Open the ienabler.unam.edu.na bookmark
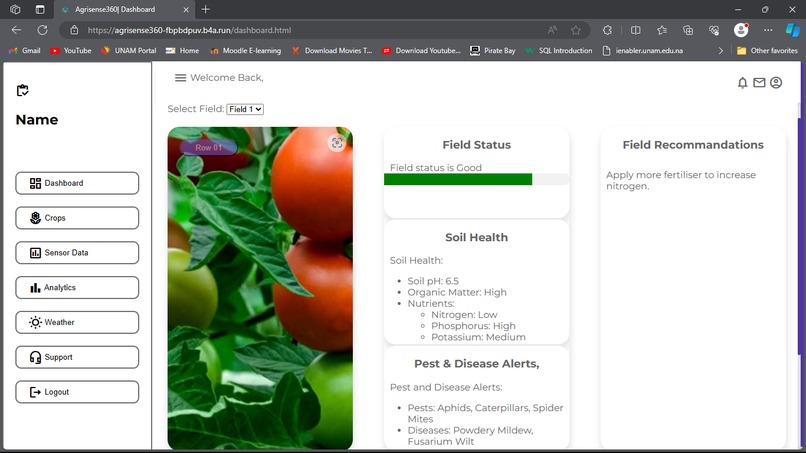The image size is (806, 453). (x=643, y=50)
